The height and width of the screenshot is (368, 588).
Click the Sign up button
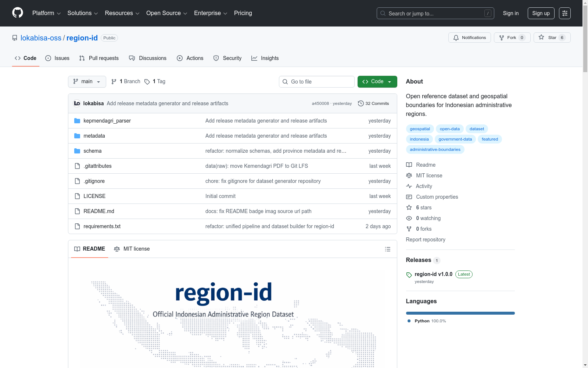541,13
